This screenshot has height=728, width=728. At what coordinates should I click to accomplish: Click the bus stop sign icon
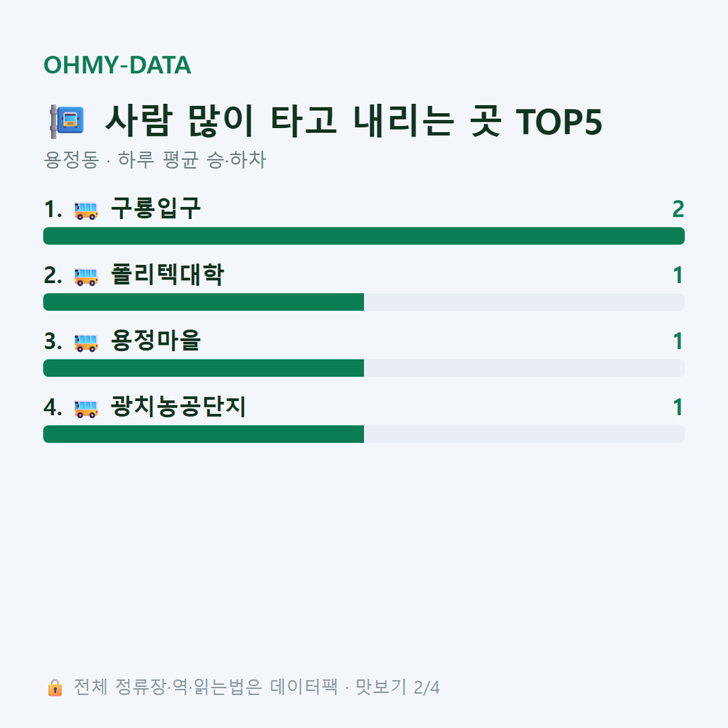67,121
